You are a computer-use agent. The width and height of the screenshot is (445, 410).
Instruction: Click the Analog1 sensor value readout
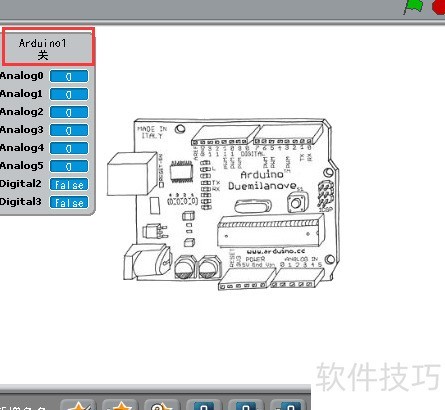coord(69,94)
